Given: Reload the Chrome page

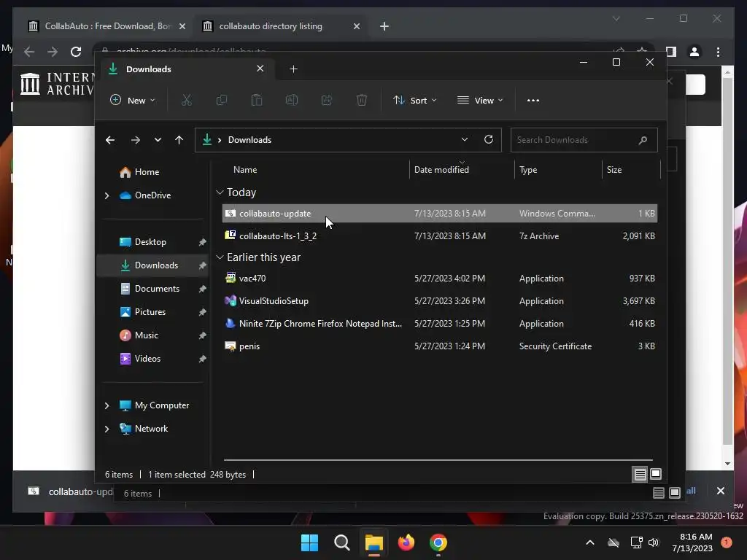Looking at the screenshot, I should point(76,52).
